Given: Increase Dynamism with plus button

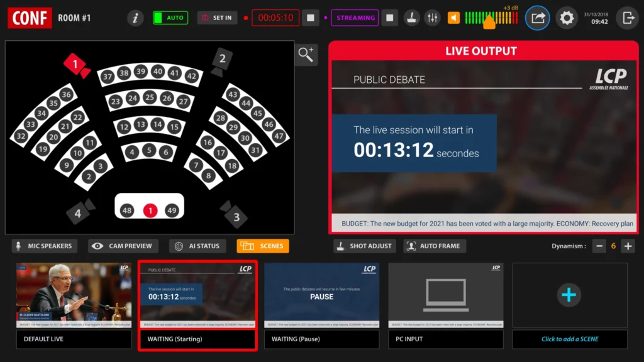Looking at the screenshot, I should click(628, 246).
